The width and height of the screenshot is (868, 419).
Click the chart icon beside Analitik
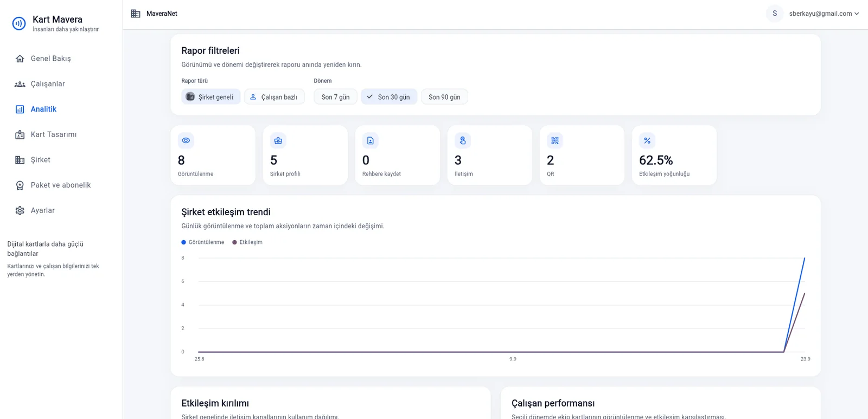click(20, 109)
